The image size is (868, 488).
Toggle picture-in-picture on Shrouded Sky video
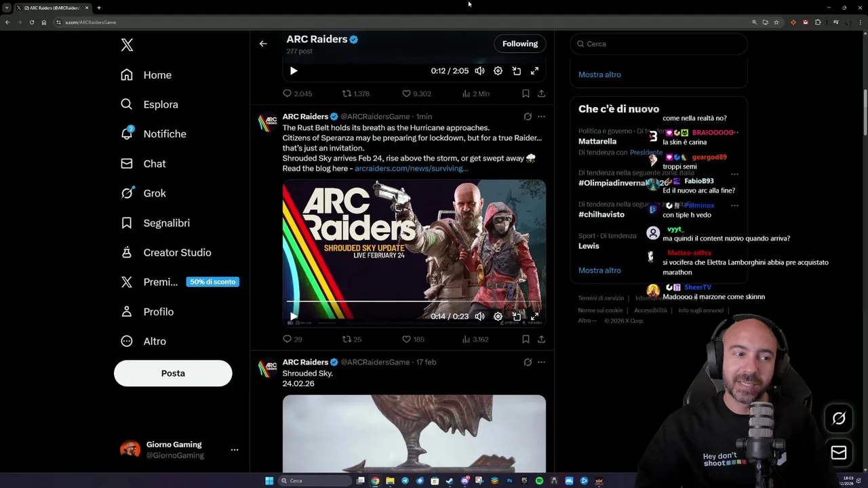(x=516, y=317)
